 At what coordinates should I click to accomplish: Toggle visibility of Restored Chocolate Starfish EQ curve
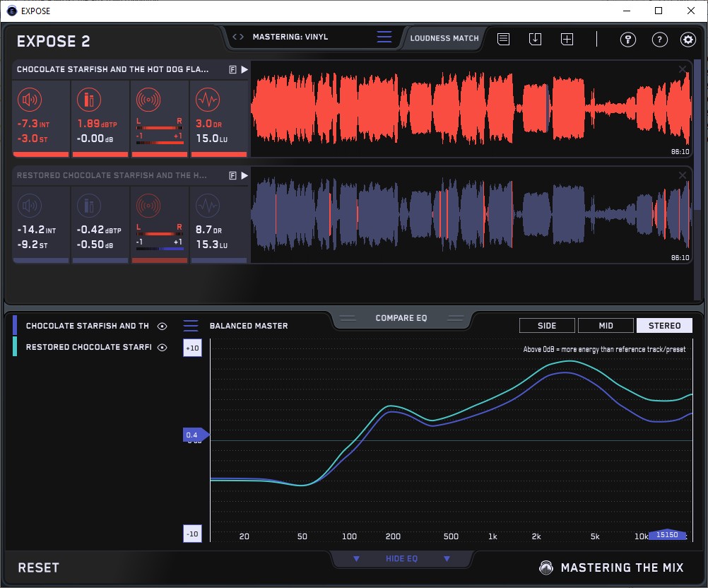163,348
